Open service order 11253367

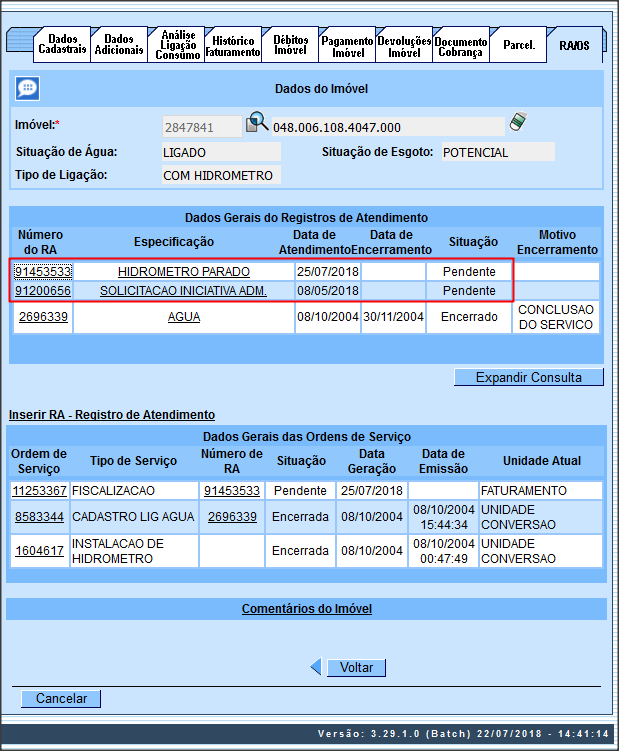pyautogui.click(x=39, y=491)
